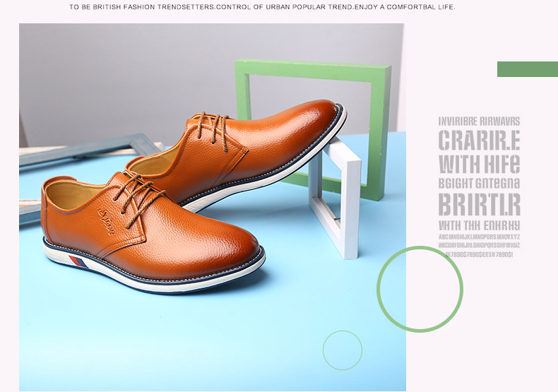The height and width of the screenshot is (392, 558).
Task: Click the WITH HIFE text line
Action: (479, 164)
